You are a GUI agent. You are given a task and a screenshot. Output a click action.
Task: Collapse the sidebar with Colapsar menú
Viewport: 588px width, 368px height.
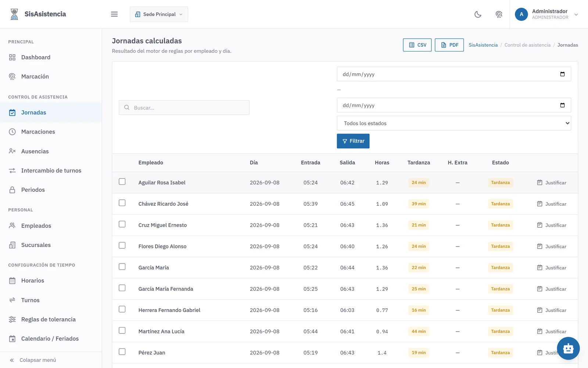click(51, 360)
